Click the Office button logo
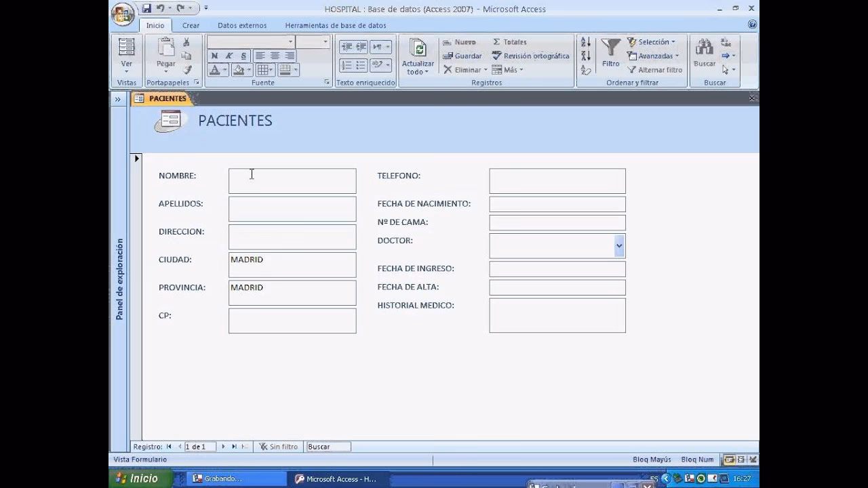This screenshot has height=488, width=868. pos(122,13)
